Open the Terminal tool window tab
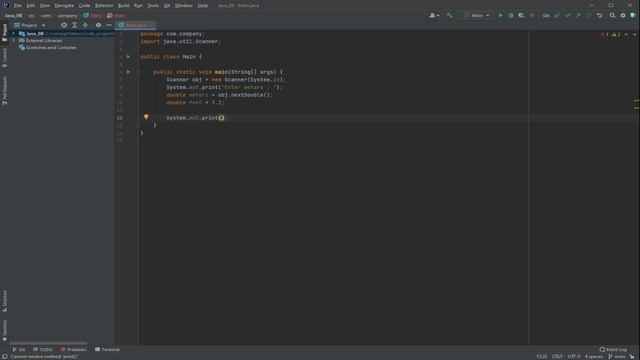Viewport: 640px width, 360px height. [x=107, y=349]
